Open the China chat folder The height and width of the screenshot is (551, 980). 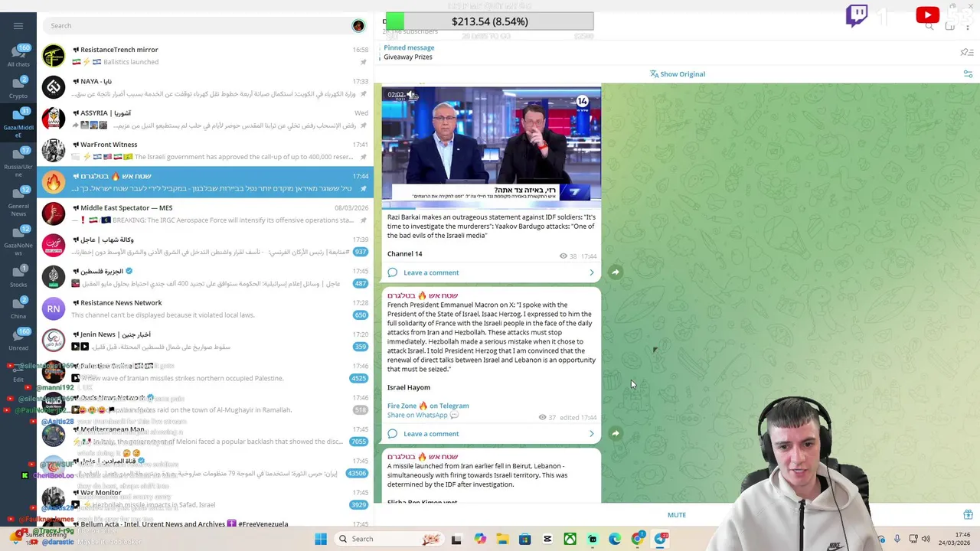coord(18,308)
